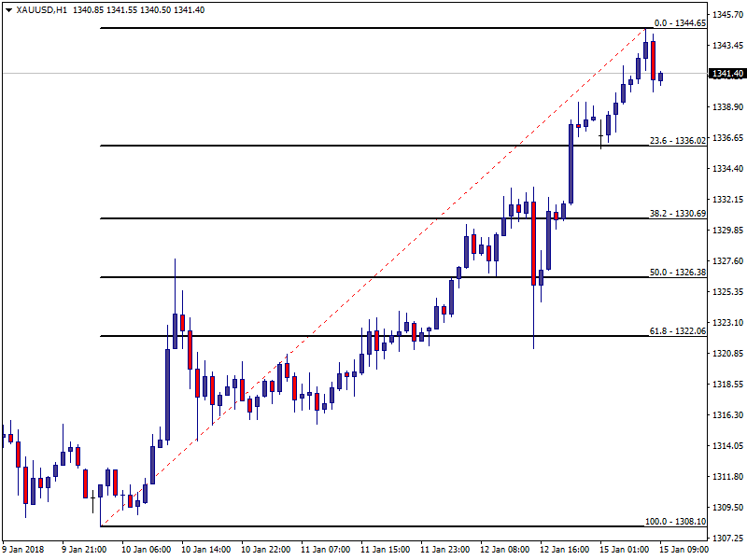The image size is (747, 560).
Task: Select the 61.8 - 1322.06 retracement label
Action: pyautogui.click(x=675, y=331)
